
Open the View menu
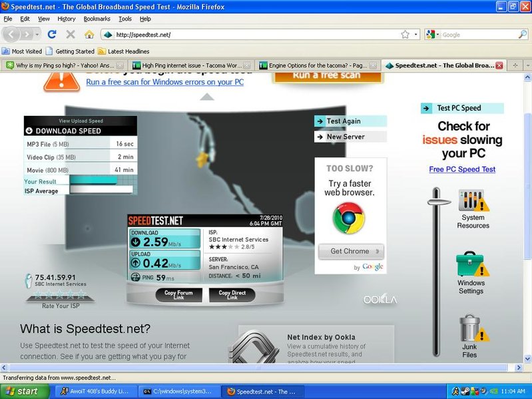pos(43,19)
